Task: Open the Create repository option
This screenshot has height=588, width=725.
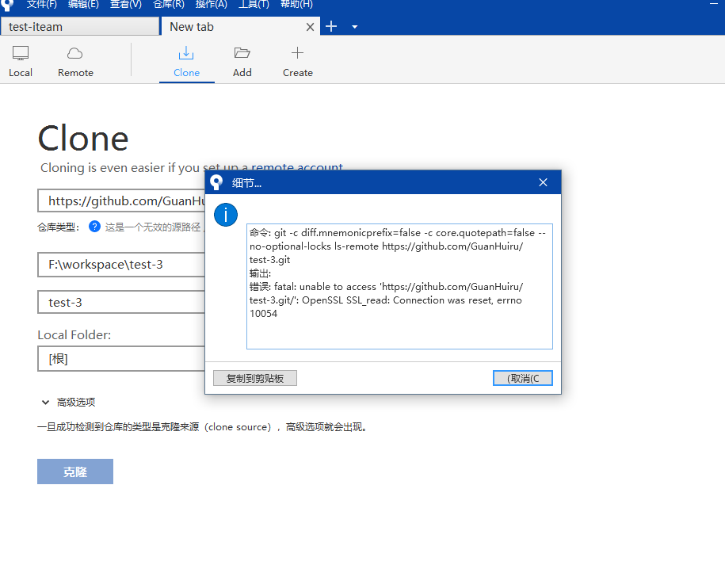Action: pos(297,62)
